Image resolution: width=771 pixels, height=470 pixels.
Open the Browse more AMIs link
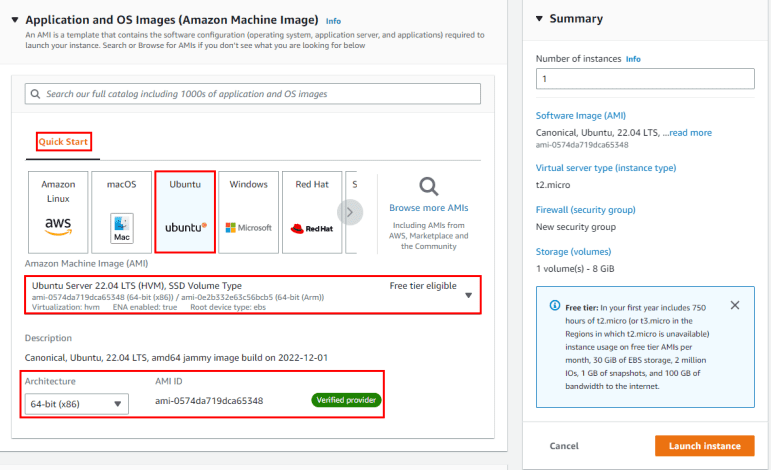pyautogui.click(x=428, y=208)
